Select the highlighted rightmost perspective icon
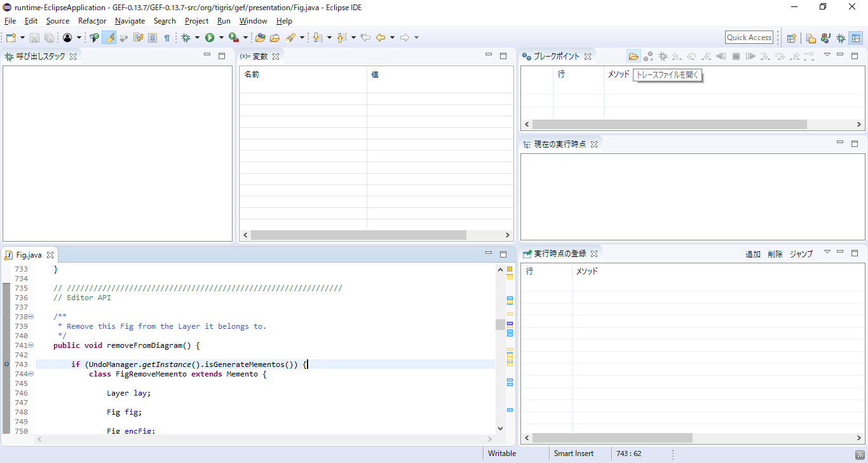The height and width of the screenshot is (463, 868). point(856,38)
